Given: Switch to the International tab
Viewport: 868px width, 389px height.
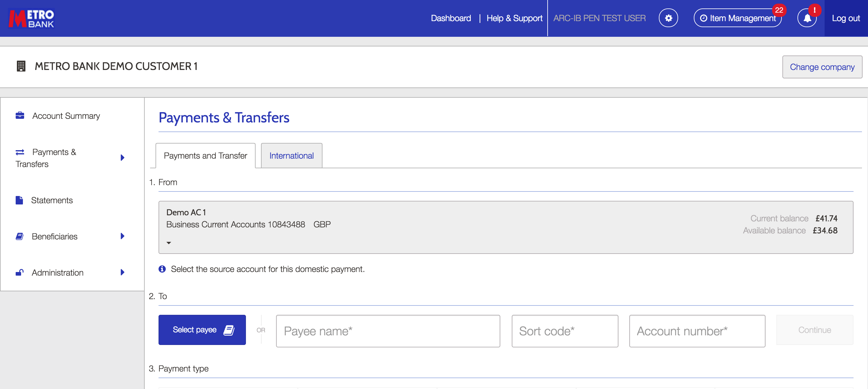Looking at the screenshot, I should [x=291, y=155].
